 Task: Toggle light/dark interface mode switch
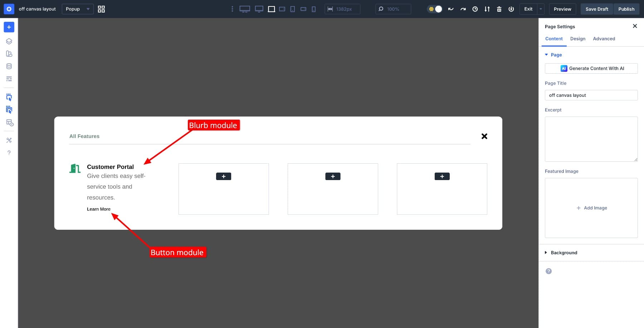tap(434, 9)
